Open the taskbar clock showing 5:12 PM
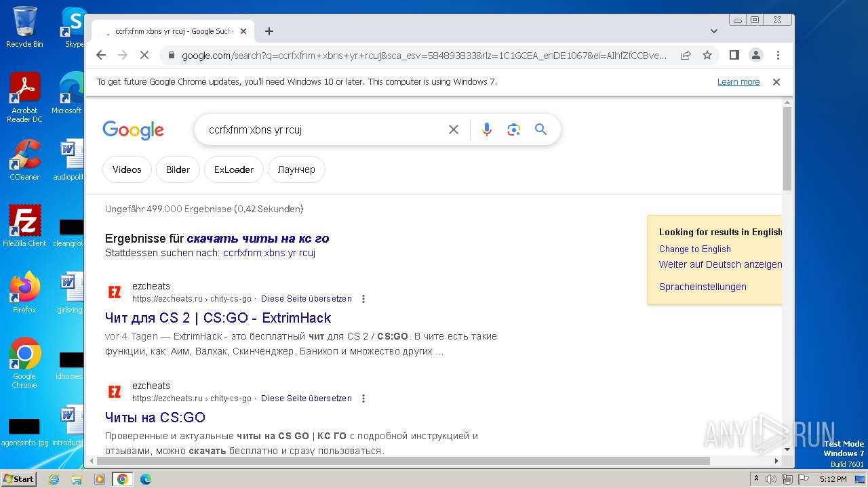 point(833,479)
